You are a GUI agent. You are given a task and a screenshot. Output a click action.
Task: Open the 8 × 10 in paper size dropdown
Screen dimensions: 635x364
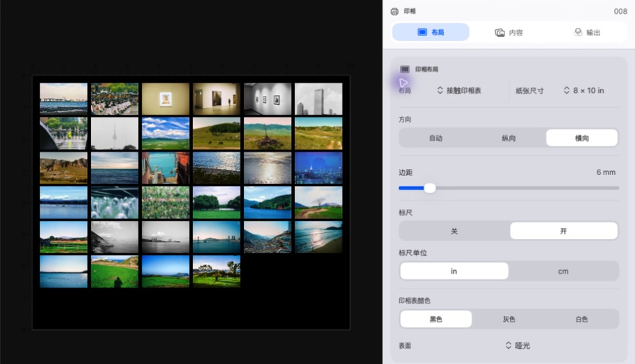(x=584, y=91)
